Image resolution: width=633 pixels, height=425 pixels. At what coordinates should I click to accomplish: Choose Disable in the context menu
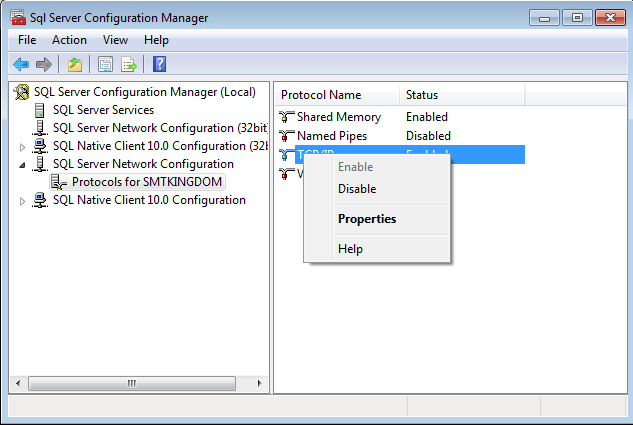377,189
